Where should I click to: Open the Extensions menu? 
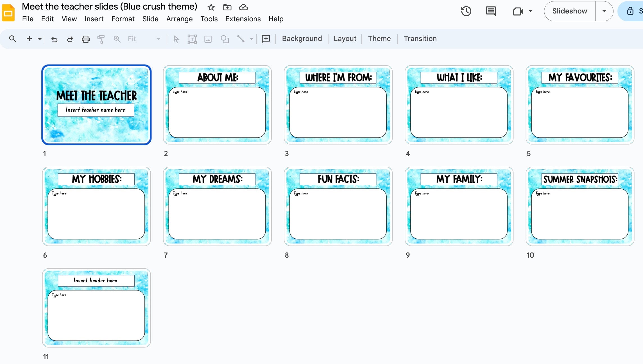[x=243, y=19]
